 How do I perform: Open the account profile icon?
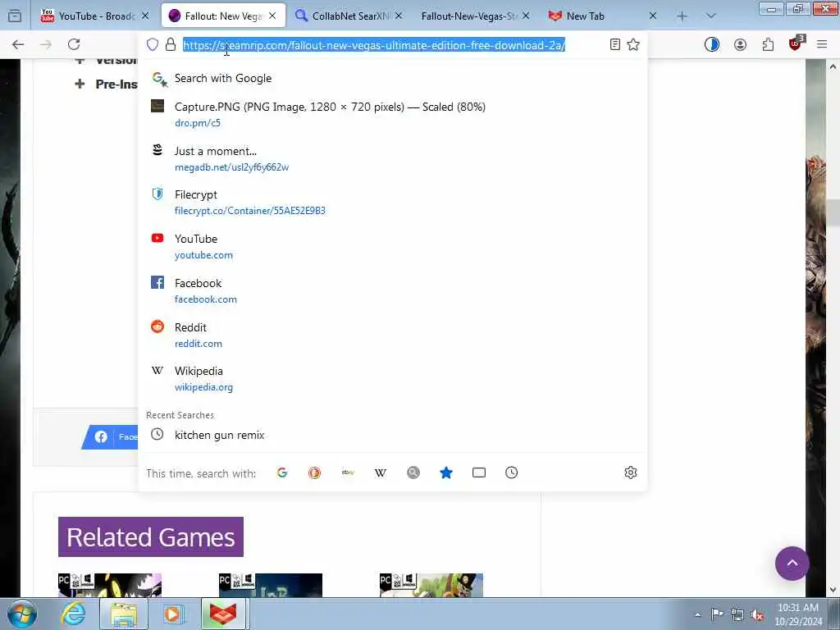click(741, 44)
